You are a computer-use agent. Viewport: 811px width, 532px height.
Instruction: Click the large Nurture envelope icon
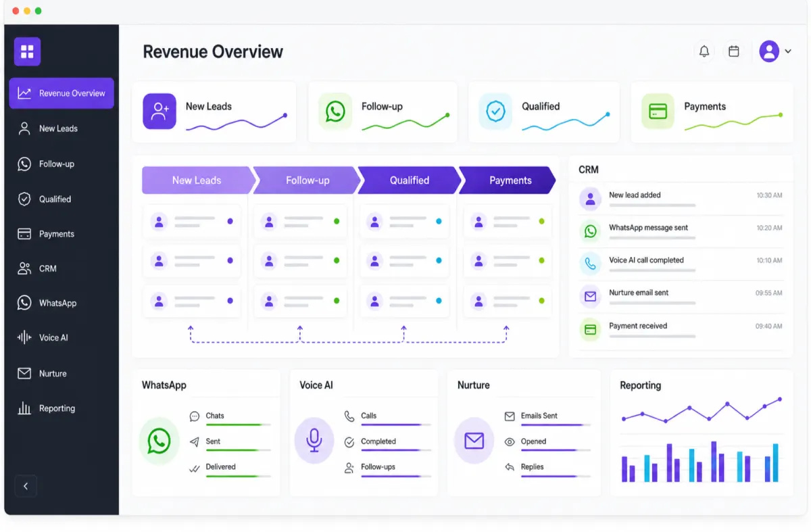tap(474, 441)
